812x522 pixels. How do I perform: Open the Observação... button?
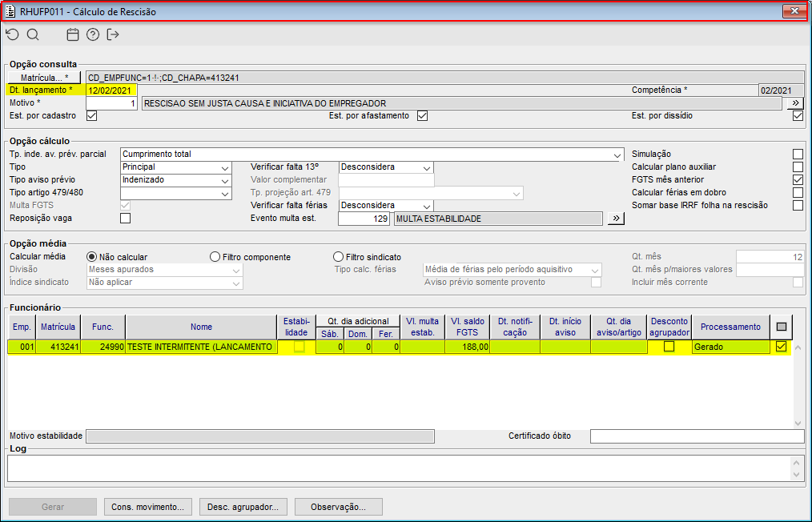[x=338, y=507]
